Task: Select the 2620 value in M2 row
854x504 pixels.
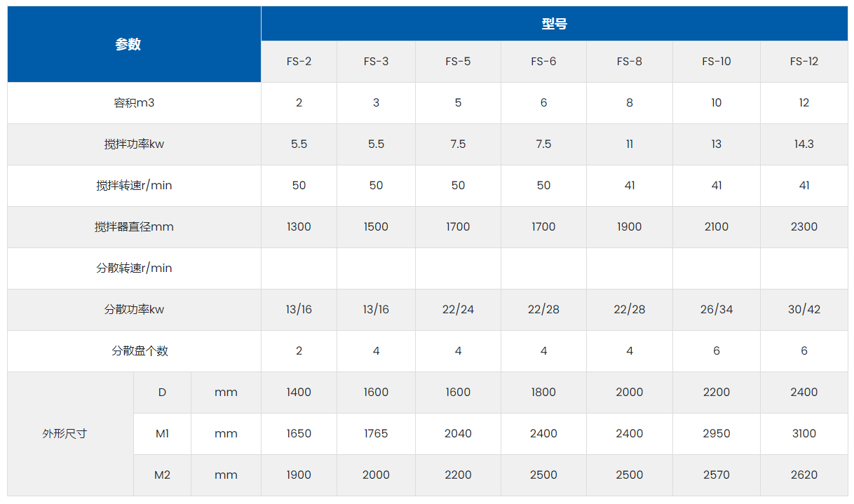Action: (804, 475)
